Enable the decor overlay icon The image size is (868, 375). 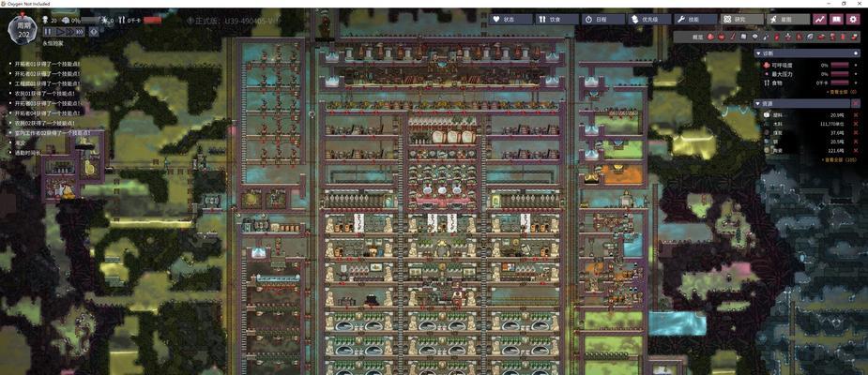[787, 37]
